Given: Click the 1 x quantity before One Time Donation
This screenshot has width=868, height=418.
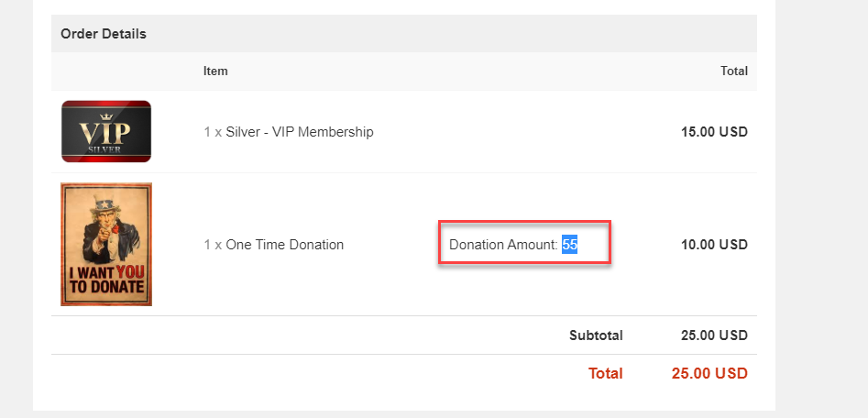Looking at the screenshot, I should (x=213, y=245).
